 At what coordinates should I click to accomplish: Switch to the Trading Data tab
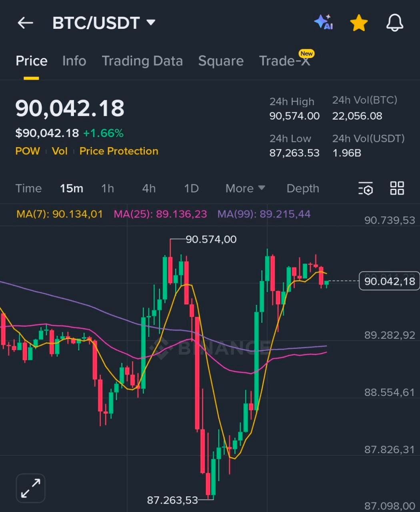tap(142, 61)
